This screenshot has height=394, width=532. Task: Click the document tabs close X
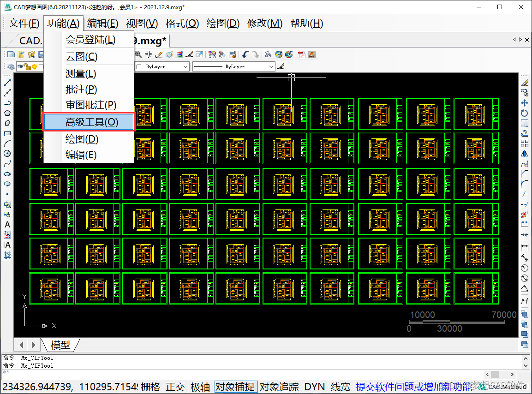click(526, 40)
